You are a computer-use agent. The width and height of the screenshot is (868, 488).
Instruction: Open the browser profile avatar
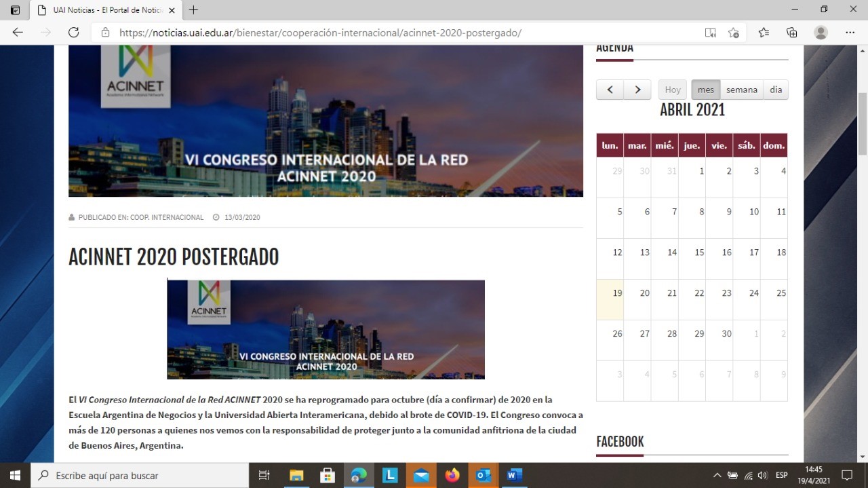[821, 33]
